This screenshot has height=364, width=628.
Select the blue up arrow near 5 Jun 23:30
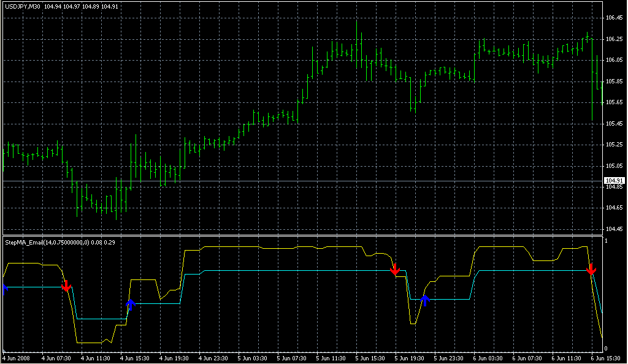click(425, 298)
